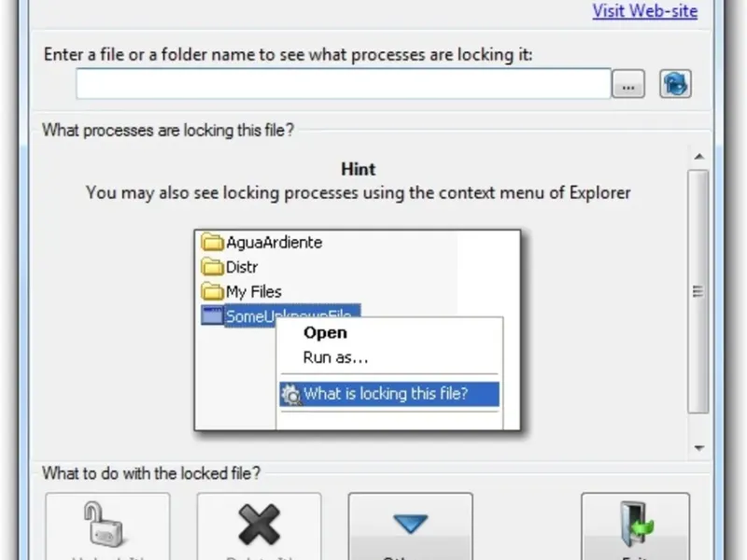Image resolution: width=747 pixels, height=560 pixels.
Task: Click the AguaArdiente folder icon
Action: point(213,243)
